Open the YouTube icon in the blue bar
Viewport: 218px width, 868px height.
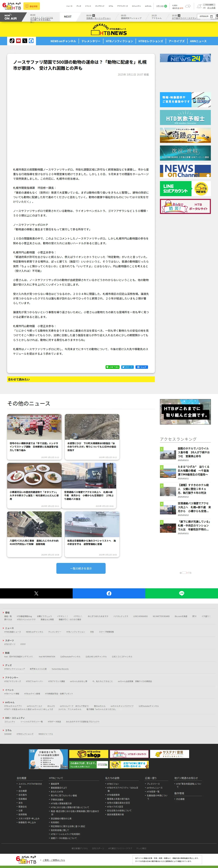coord(19,41)
